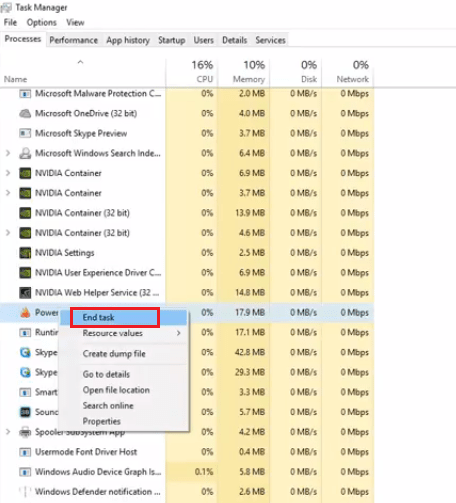
Task: Open the Options menu
Action: pos(42,22)
